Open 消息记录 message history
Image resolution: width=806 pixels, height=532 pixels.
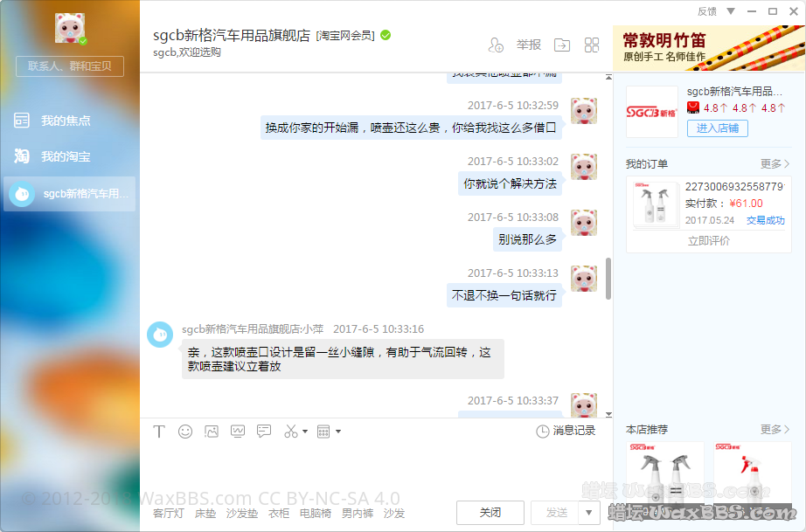566,432
